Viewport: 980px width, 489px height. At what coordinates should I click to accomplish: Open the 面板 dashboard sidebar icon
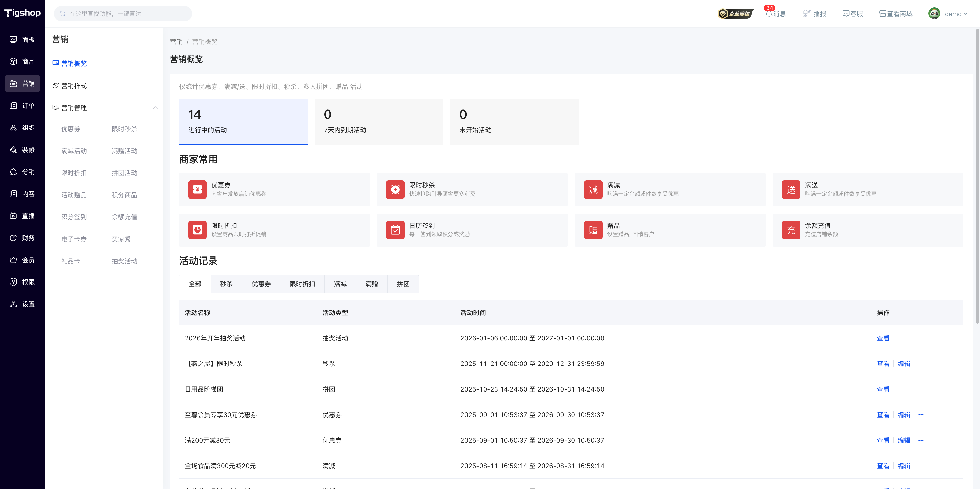(x=13, y=40)
